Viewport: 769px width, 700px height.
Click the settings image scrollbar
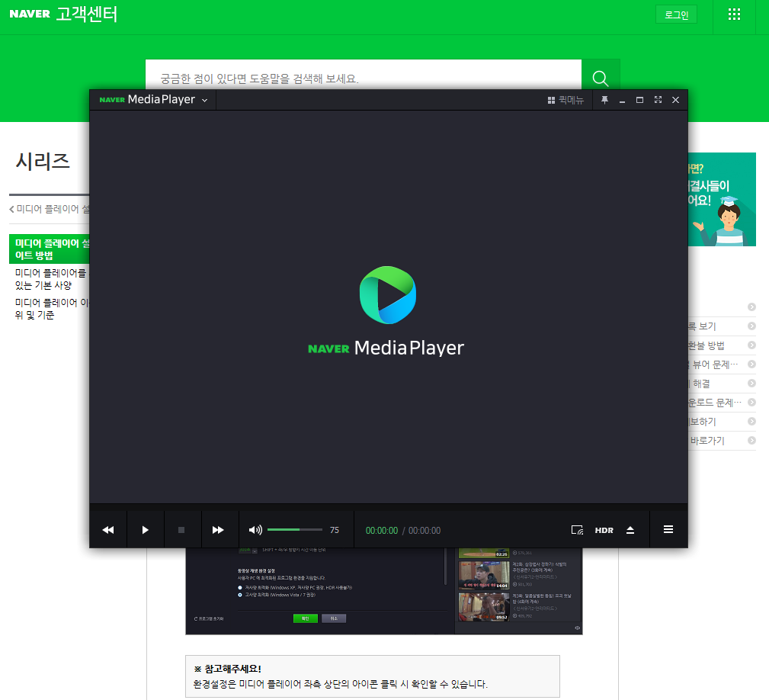[x=445, y=567]
